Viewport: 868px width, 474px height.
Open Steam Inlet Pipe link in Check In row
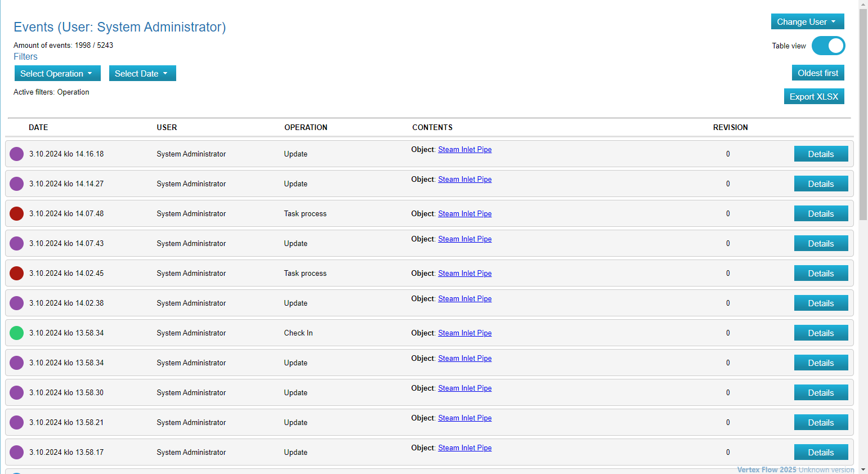(x=464, y=333)
